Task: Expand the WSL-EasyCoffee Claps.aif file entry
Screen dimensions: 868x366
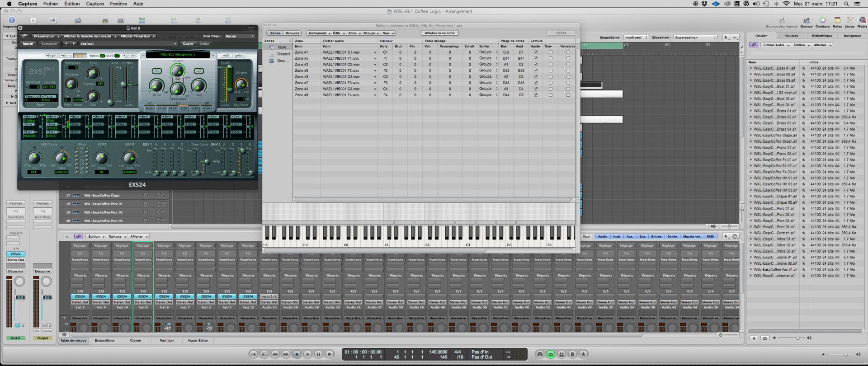Action: click(x=751, y=135)
